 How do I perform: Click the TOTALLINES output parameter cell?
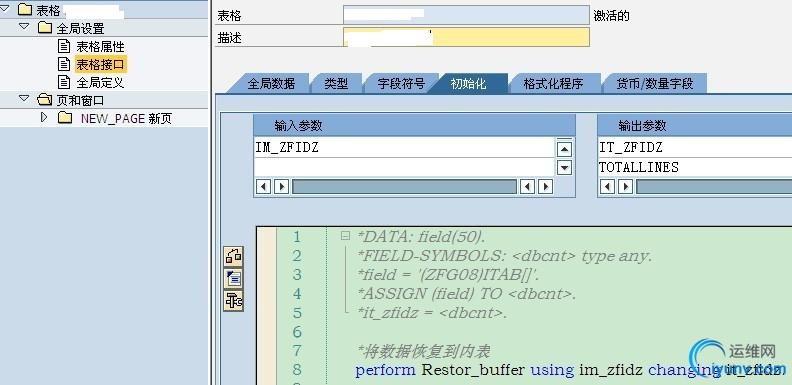tap(695, 167)
